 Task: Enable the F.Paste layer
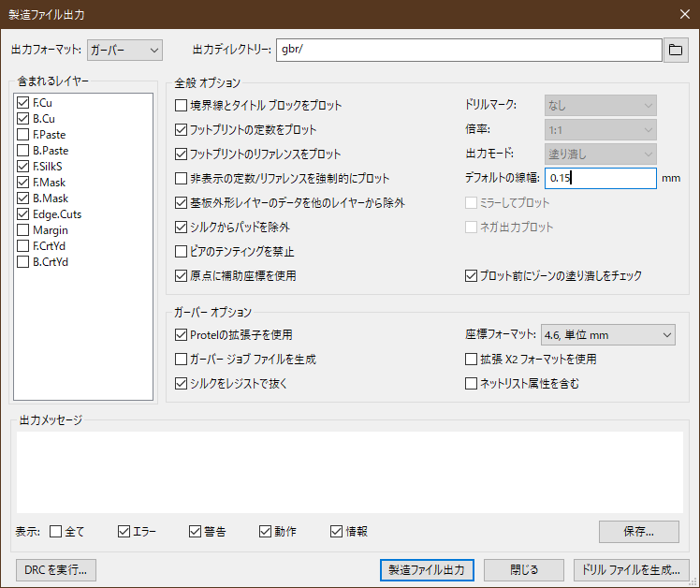22,135
